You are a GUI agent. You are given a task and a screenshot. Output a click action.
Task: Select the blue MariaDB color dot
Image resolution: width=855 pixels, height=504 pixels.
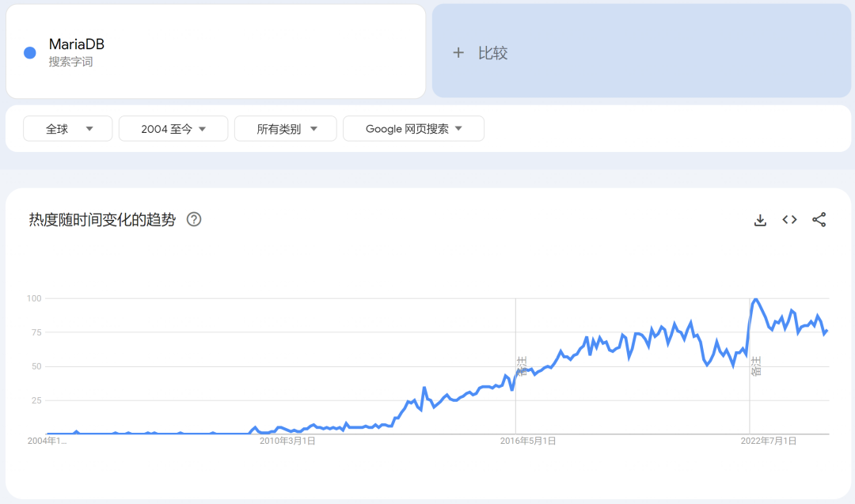(30, 53)
